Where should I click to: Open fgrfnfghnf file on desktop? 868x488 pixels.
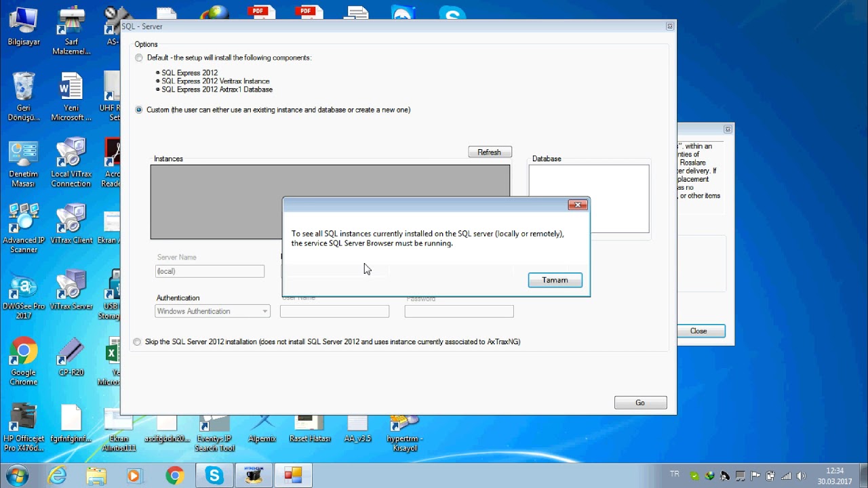click(x=71, y=423)
